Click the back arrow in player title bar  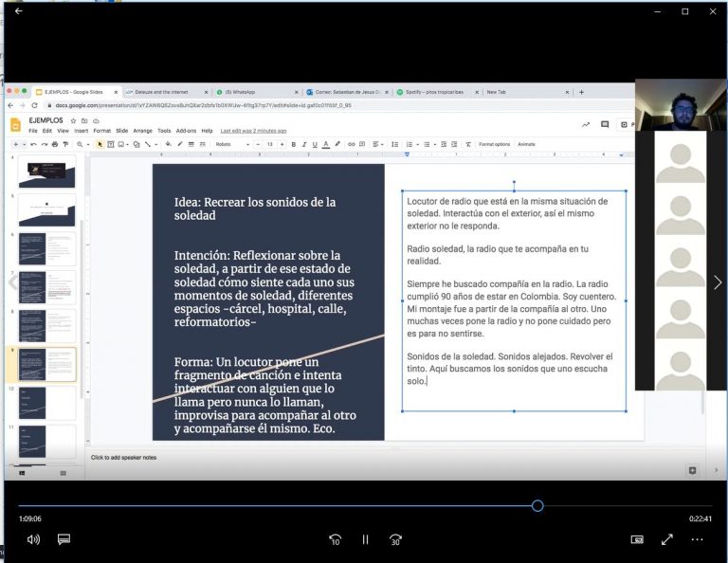point(18,11)
